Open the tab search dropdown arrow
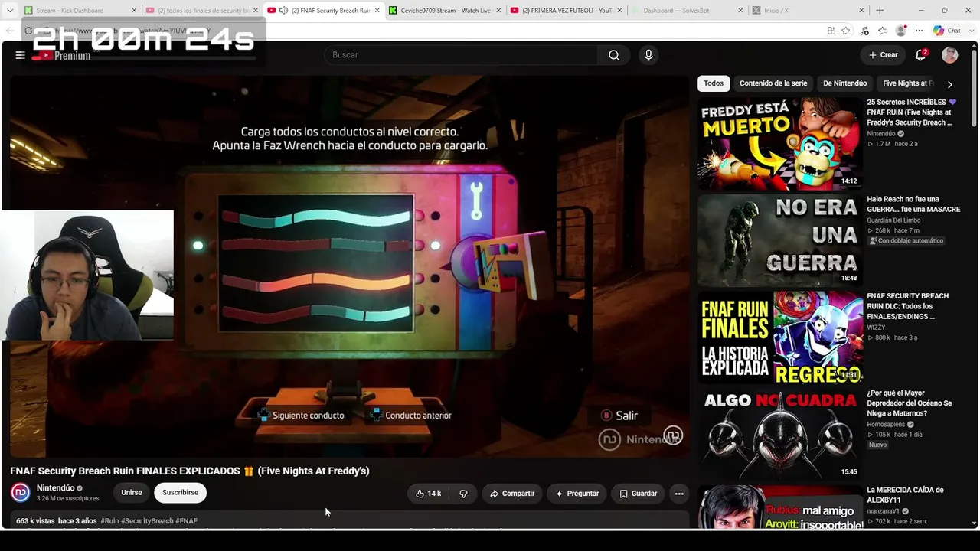The image size is (980, 551). [x=9, y=11]
